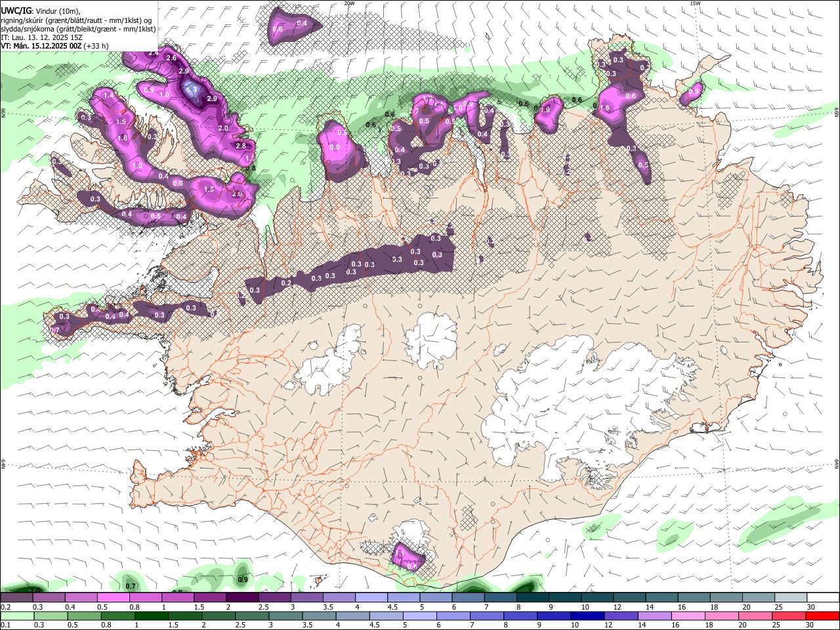840x630 pixels.
Task: Click the 1.4 snowfall value on the map
Action: (109, 96)
